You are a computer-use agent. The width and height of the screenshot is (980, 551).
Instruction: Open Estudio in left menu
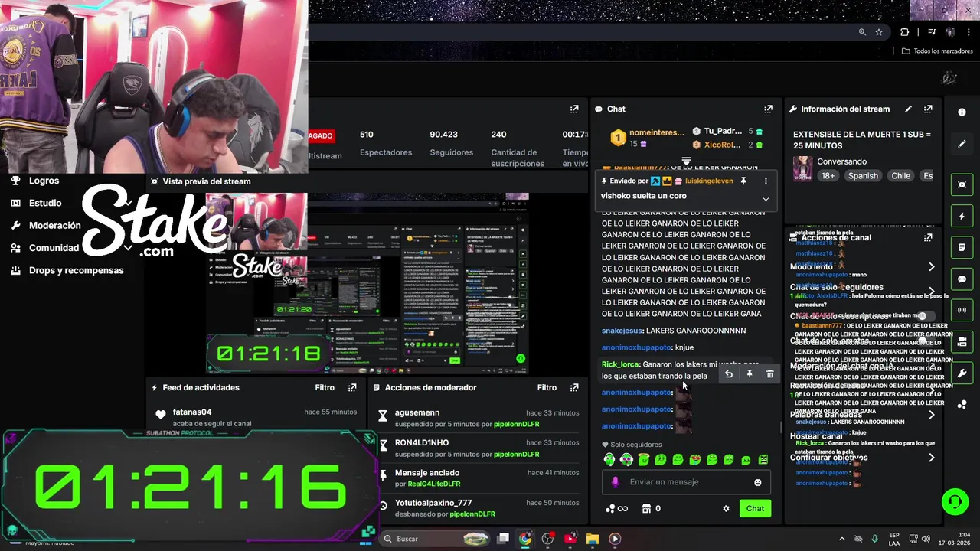45,203
